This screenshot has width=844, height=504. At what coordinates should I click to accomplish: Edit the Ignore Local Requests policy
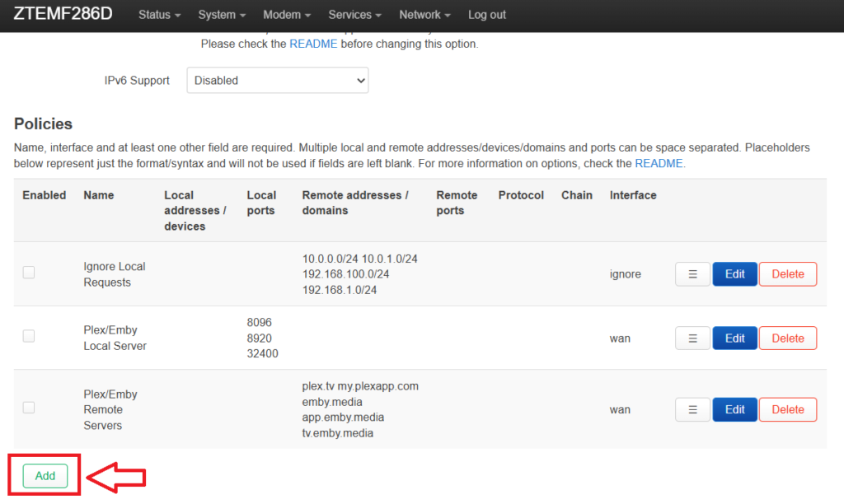tap(734, 274)
